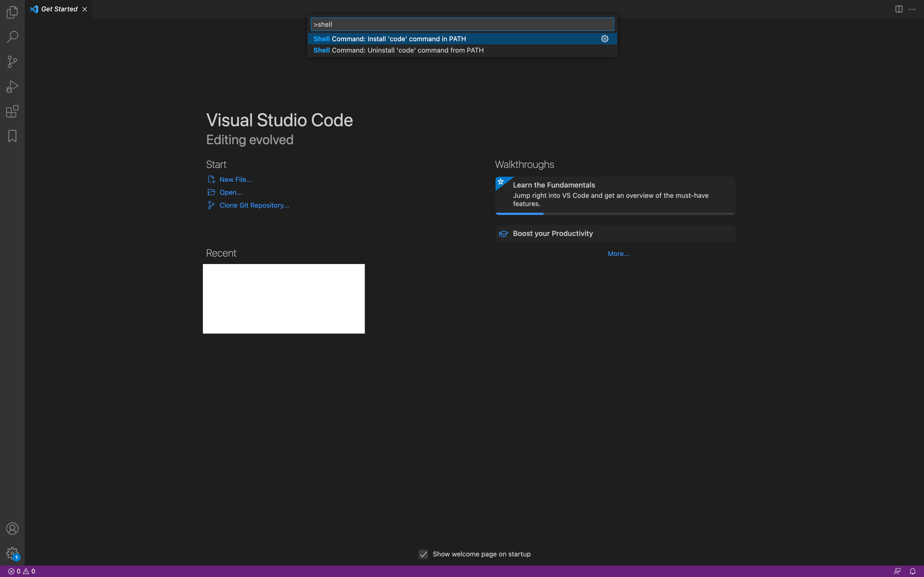
Task: Click the command palette input field
Action: pyautogui.click(x=462, y=24)
